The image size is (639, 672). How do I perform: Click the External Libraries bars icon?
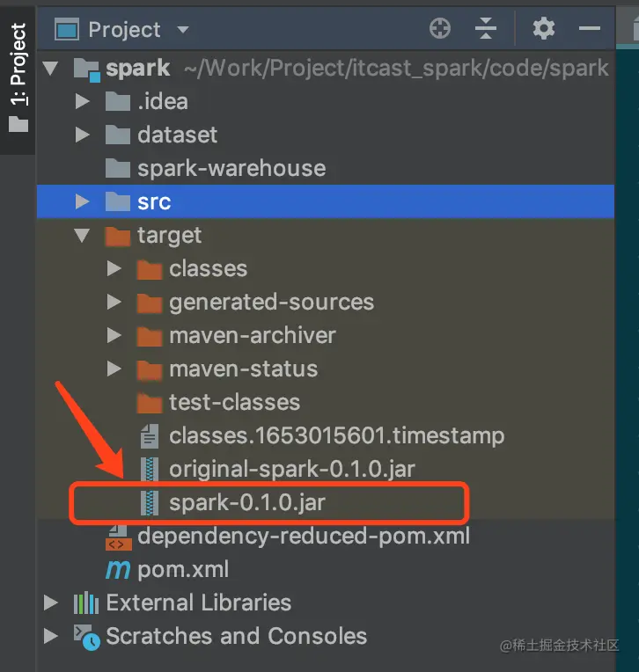point(86,603)
